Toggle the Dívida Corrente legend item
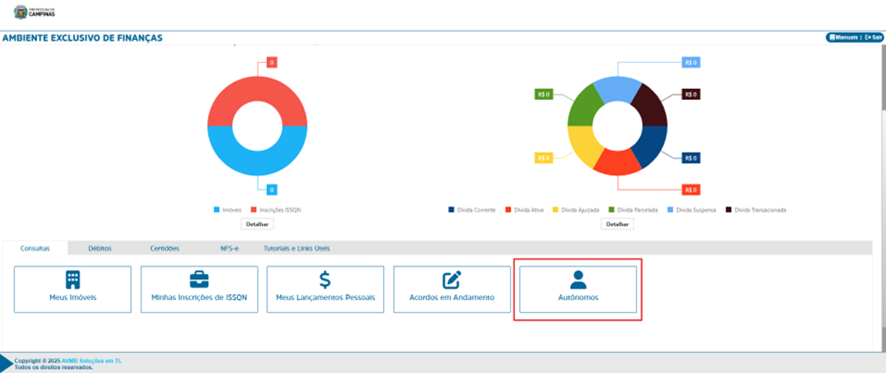 coord(472,210)
